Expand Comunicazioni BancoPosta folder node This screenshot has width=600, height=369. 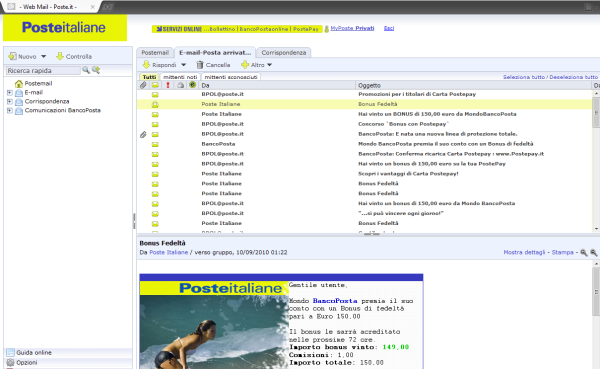pyautogui.click(x=10, y=111)
